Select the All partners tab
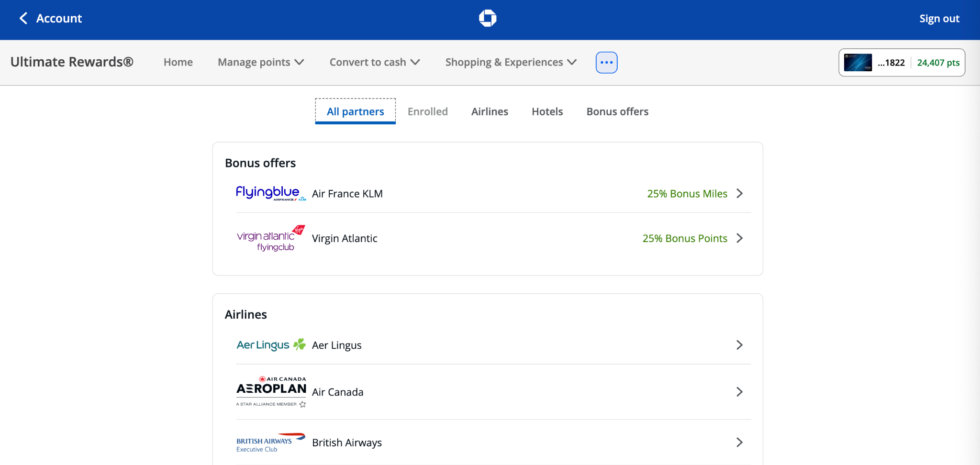The height and width of the screenshot is (465, 980). (355, 111)
